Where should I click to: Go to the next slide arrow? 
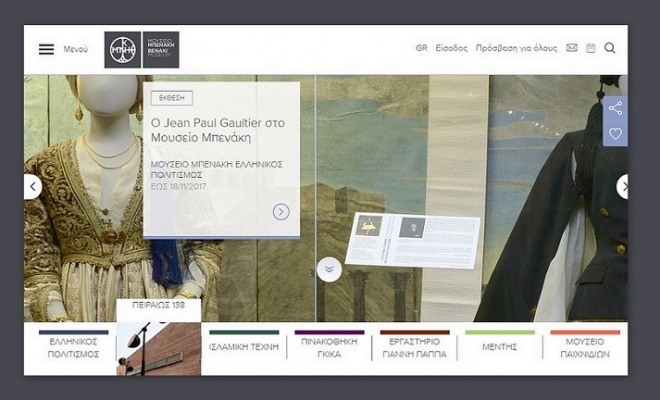(x=623, y=187)
